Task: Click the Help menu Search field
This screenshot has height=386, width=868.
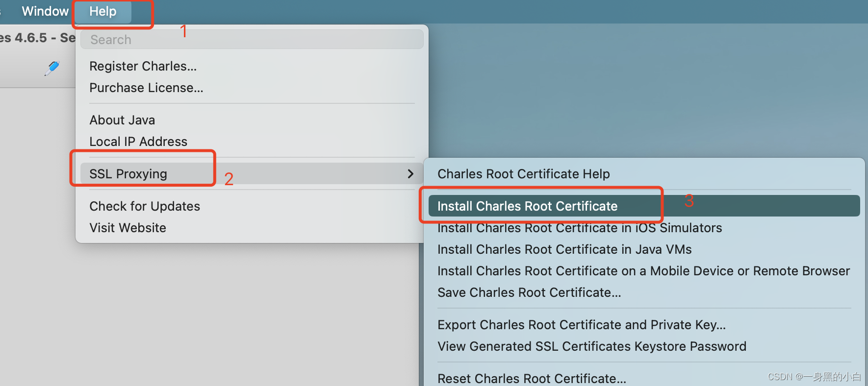Action: [x=252, y=39]
